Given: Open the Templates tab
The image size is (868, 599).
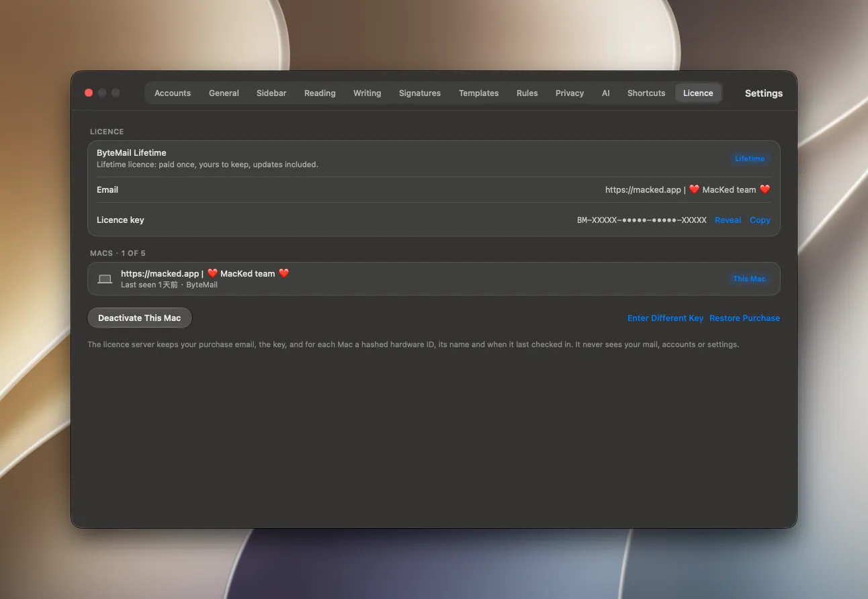Looking at the screenshot, I should pyautogui.click(x=478, y=93).
